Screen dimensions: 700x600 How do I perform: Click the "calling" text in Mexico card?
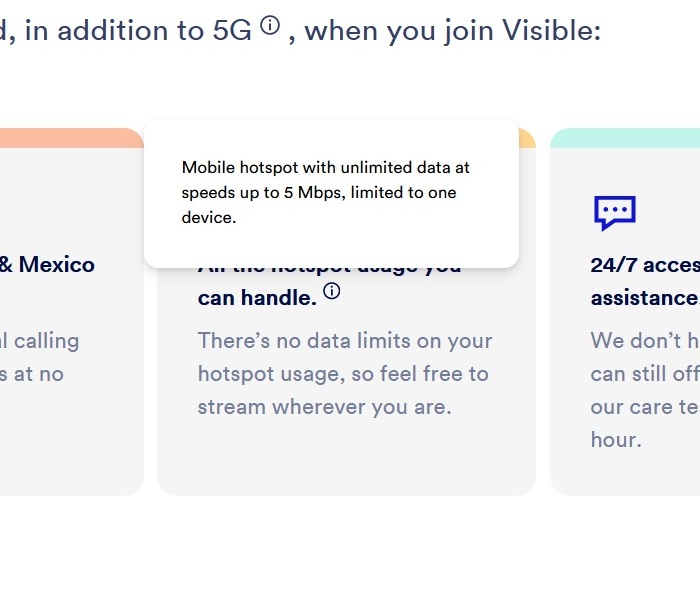(46, 341)
